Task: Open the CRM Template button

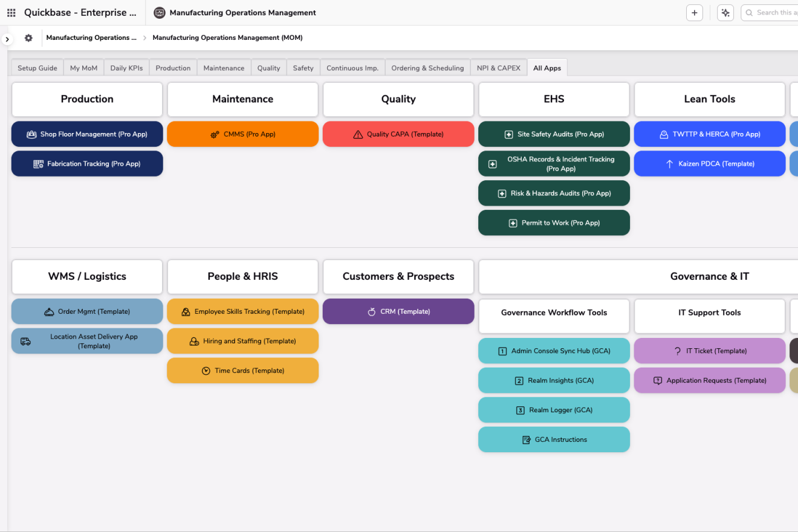Action: (x=398, y=312)
